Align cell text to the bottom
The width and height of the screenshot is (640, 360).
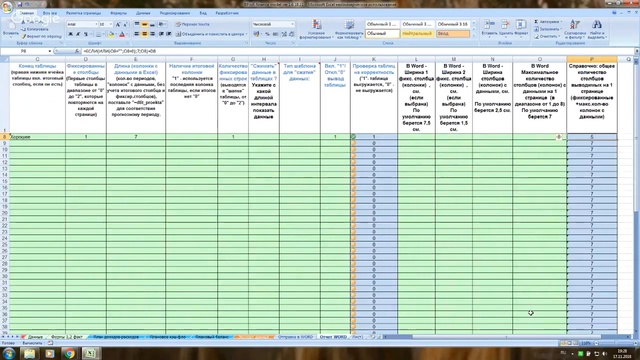point(152,24)
